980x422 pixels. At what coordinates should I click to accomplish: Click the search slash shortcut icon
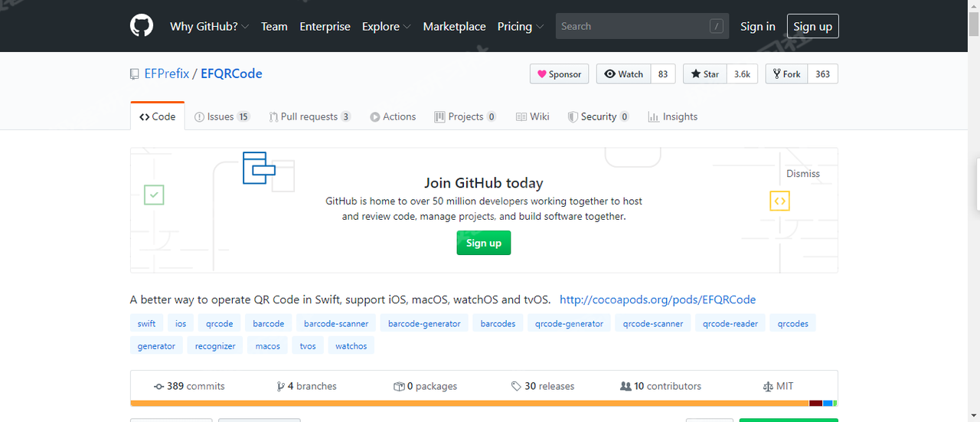point(717,26)
